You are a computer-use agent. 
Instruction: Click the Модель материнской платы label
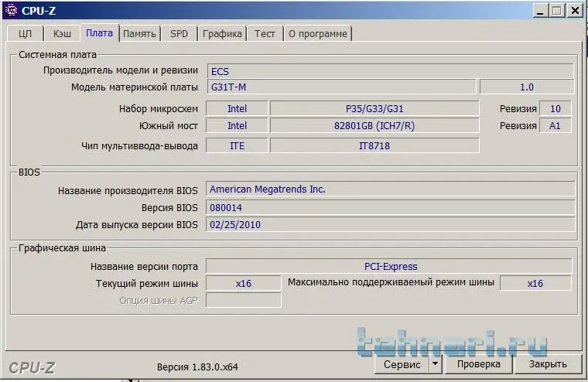coord(135,87)
